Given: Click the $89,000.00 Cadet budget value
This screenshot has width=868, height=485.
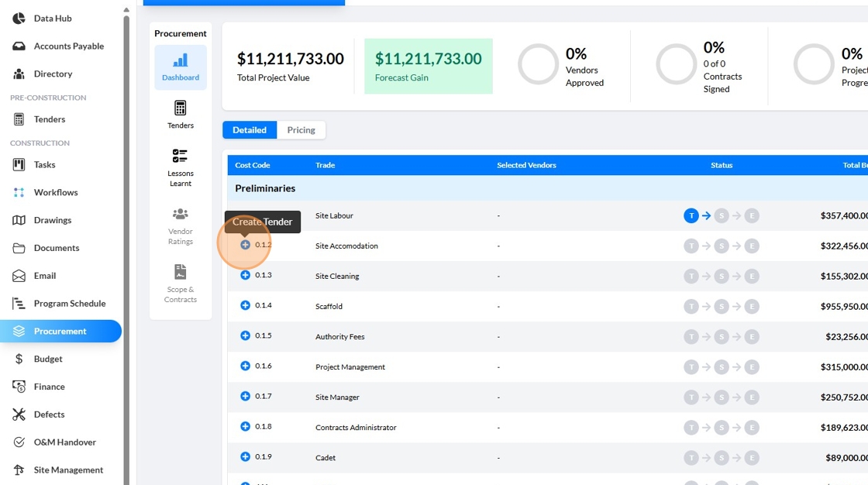Looking at the screenshot, I should coord(846,458).
